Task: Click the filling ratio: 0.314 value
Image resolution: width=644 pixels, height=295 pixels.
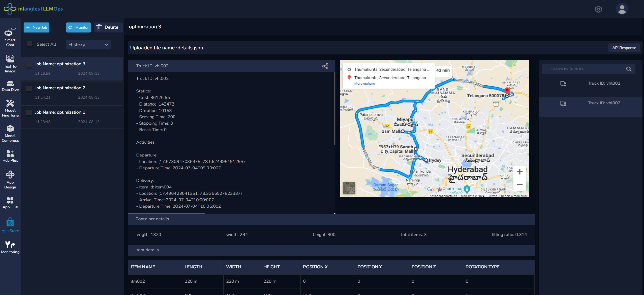Action: click(x=509, y=234)
